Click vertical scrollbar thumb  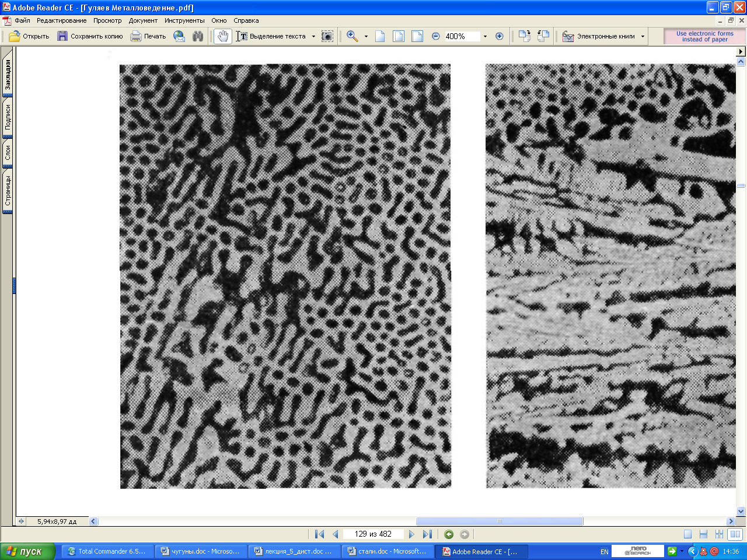point(741,185)
